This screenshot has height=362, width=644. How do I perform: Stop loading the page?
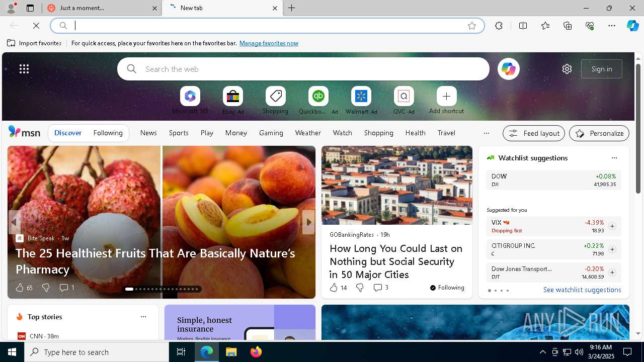point(36,26)
